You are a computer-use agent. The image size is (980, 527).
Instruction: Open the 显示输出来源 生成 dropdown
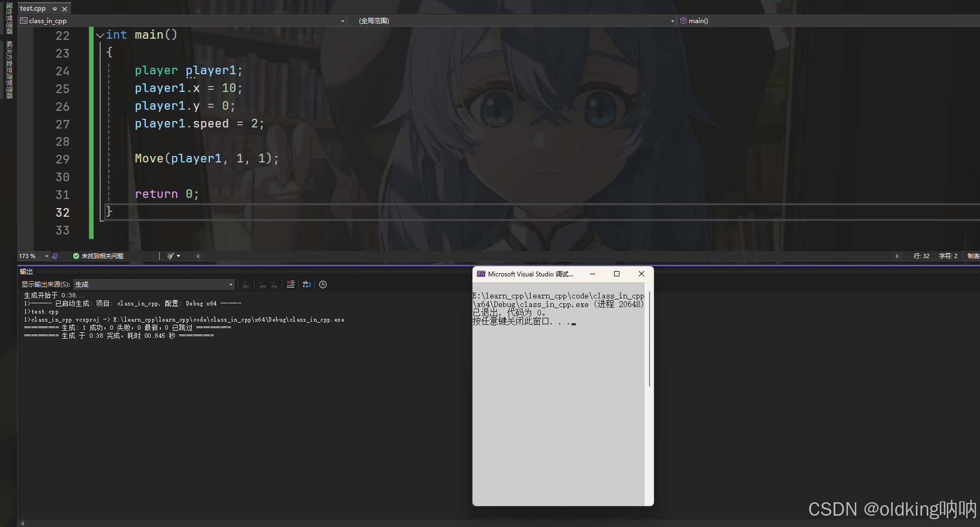click(154, 284)
